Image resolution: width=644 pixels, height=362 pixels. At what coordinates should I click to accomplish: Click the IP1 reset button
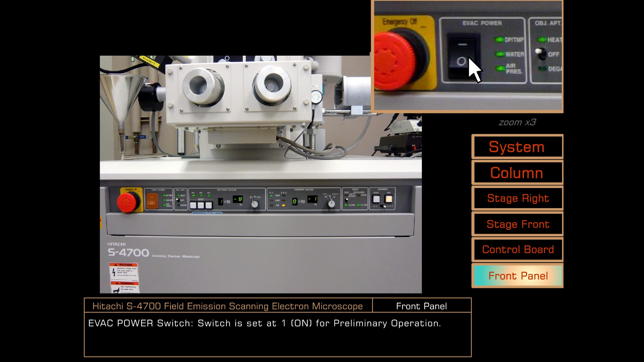point(193,205)
